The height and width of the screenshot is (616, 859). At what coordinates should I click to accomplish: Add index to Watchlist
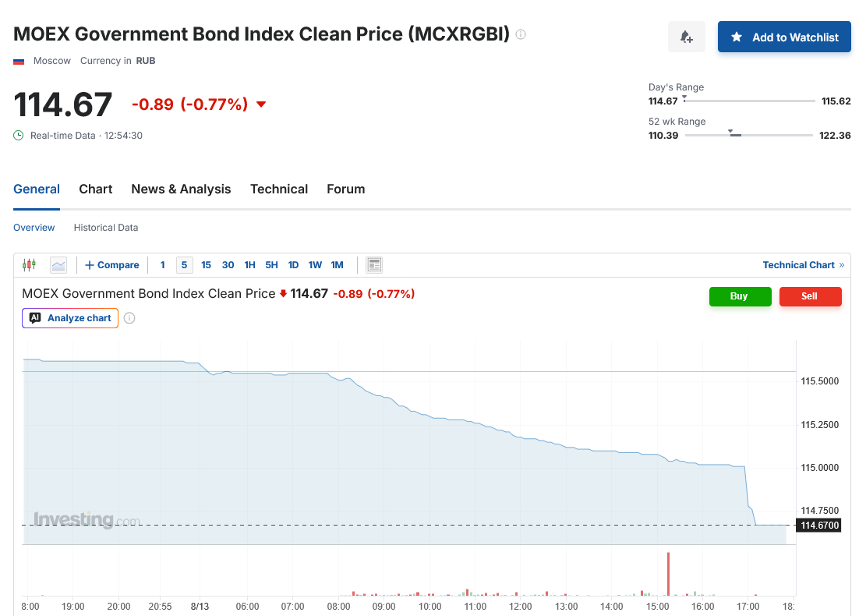click(x=784, y=37)
